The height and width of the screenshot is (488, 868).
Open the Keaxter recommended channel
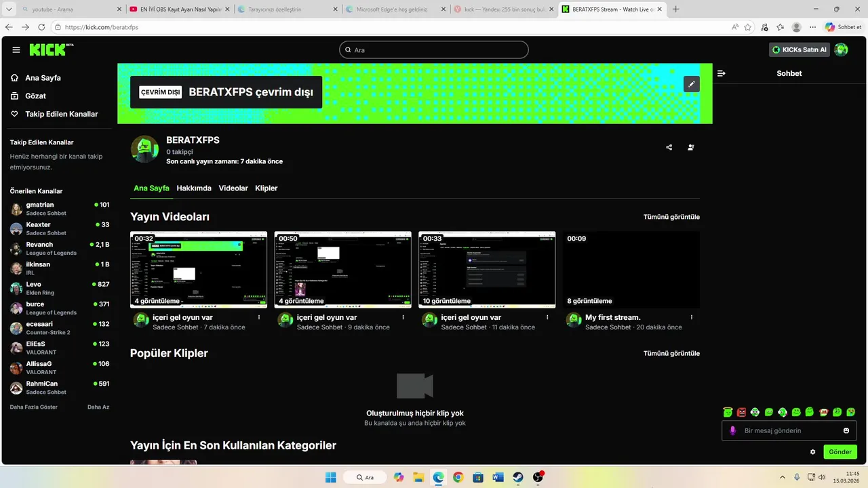click(x=60, y=228)
